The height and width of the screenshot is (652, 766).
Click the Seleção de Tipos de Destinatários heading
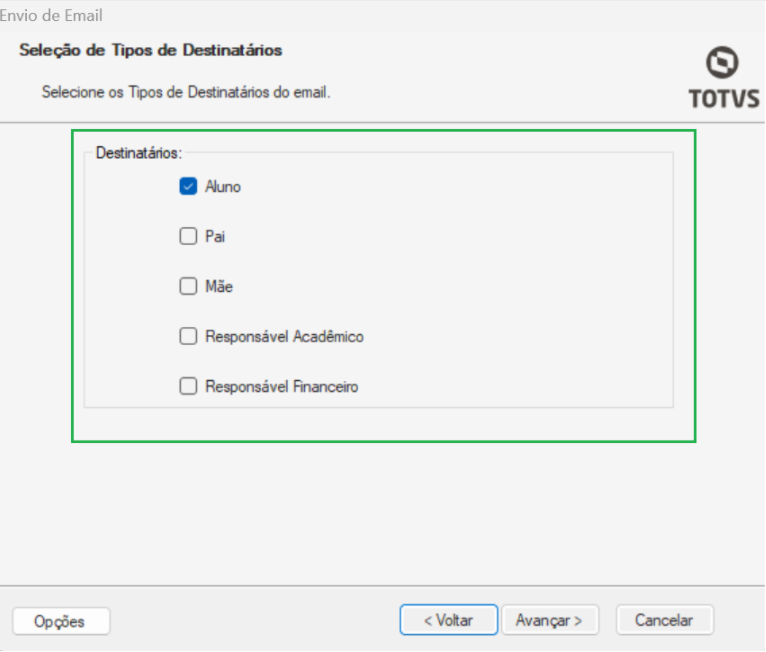150,49
